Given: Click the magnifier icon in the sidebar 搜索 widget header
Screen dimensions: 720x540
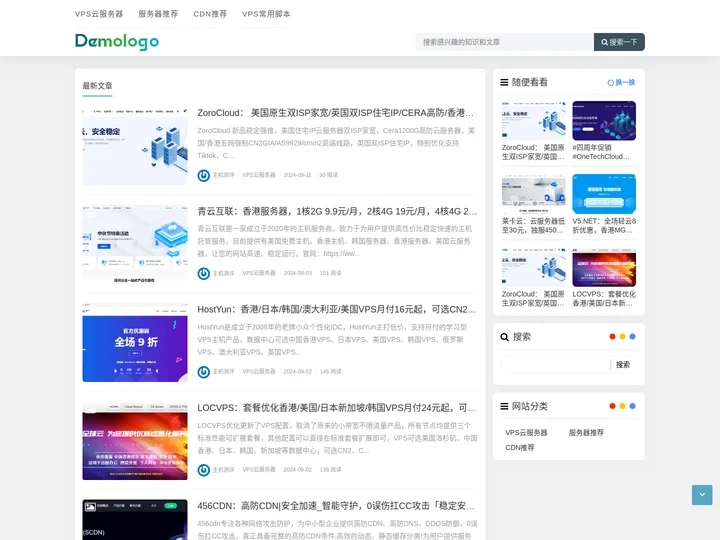Looking at the screenshot, I should point(504,337).
